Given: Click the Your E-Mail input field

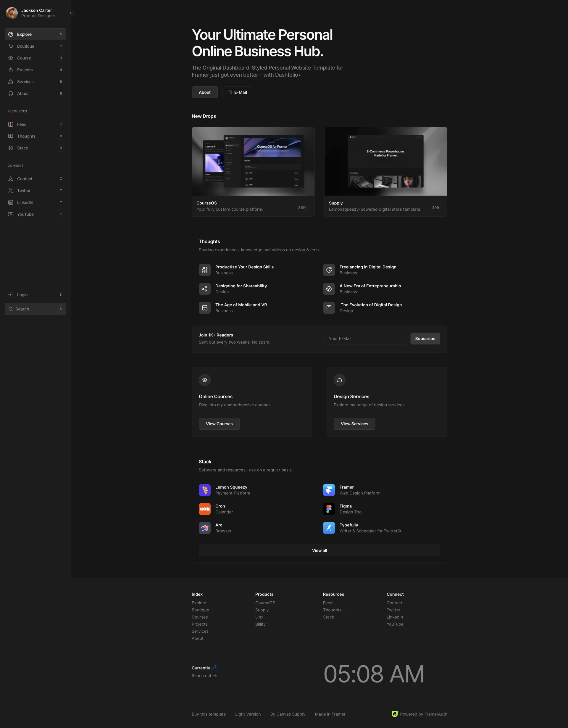Looking at the screenshot, I should tap(366, 338).
